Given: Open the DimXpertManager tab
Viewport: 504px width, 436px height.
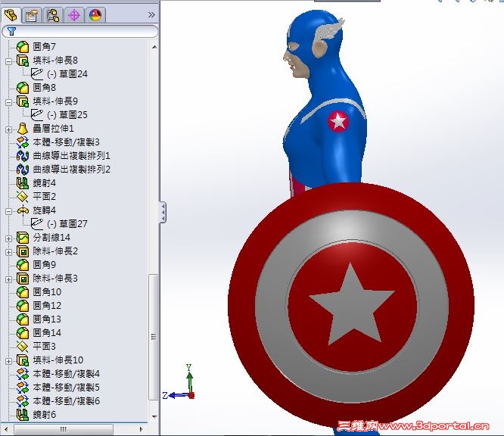Looking at the screenshot, I should pos(74,15).
